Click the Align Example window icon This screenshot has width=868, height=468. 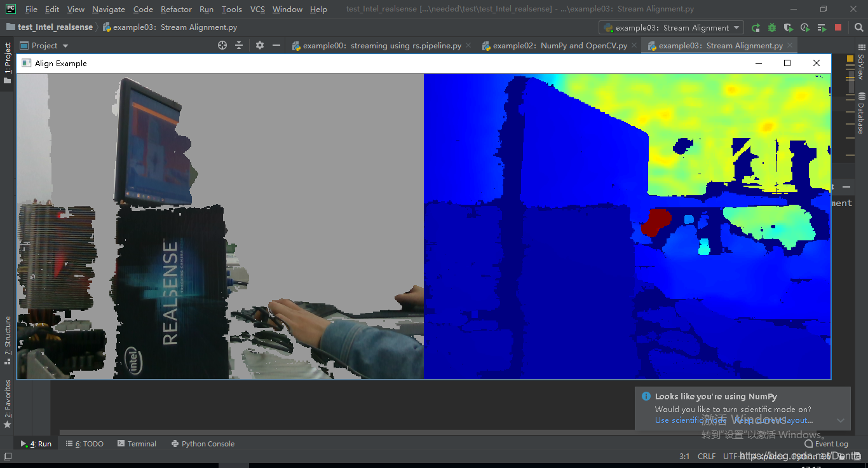pyautogui.click(x=26, y=63)
